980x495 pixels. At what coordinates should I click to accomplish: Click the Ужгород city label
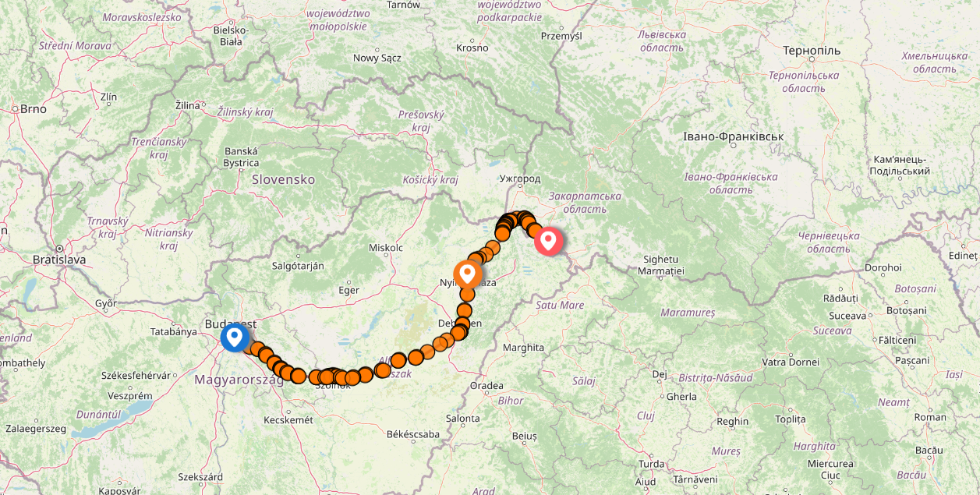[520, 179]
